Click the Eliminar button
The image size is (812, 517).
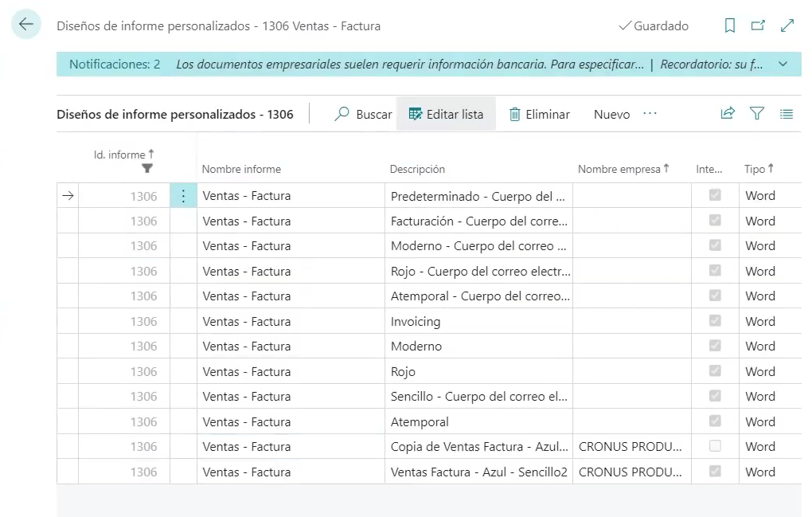pos(540,114)
